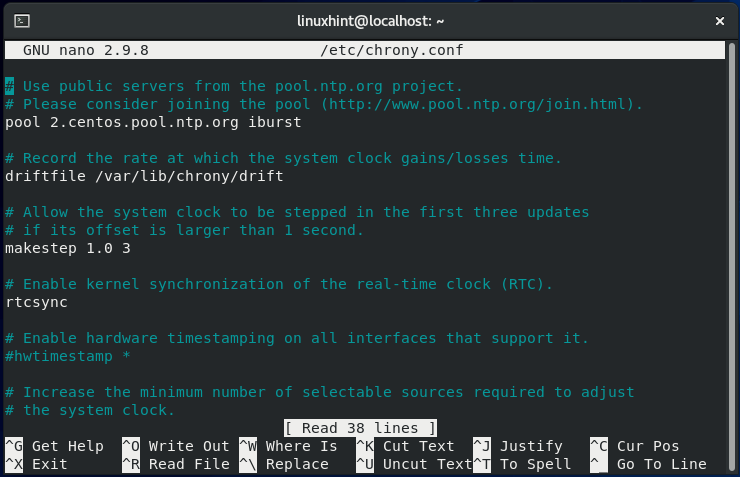Click the terminal window scrollbar

[x=732, y=255]
